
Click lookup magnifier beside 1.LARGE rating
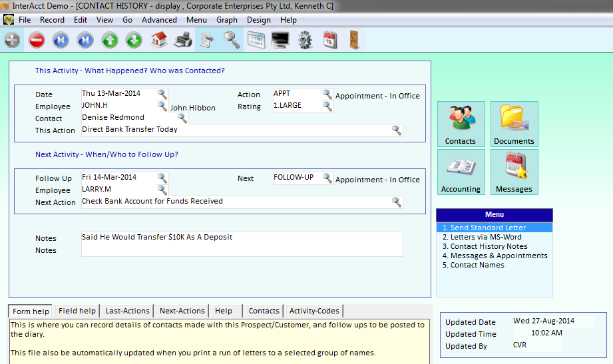pyautogui.click(x=327, y=106)
